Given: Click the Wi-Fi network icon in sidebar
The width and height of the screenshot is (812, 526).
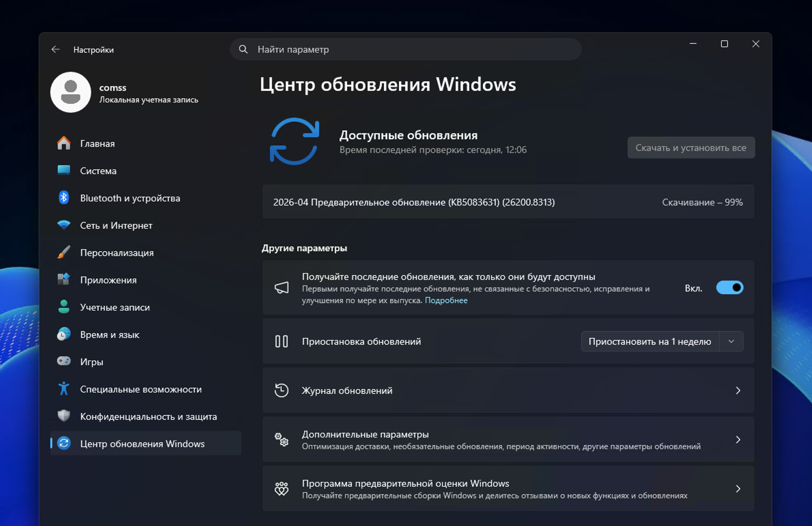Looking at the screenshot, I should coord(64,225).
